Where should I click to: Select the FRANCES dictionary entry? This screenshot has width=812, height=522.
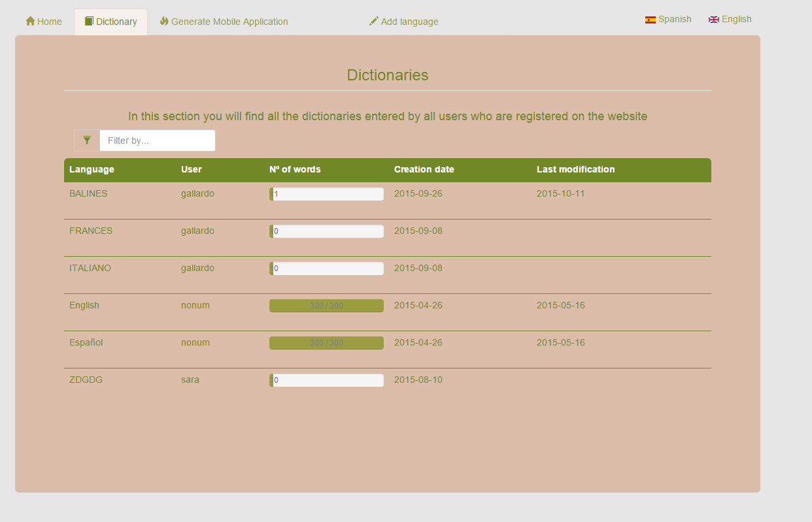(x=91, y=231)
